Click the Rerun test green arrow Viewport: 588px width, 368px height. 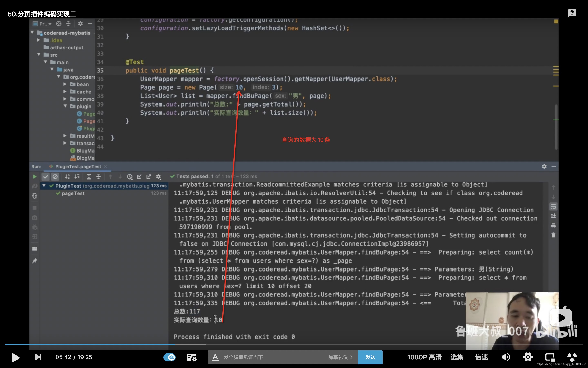[35, 177]
